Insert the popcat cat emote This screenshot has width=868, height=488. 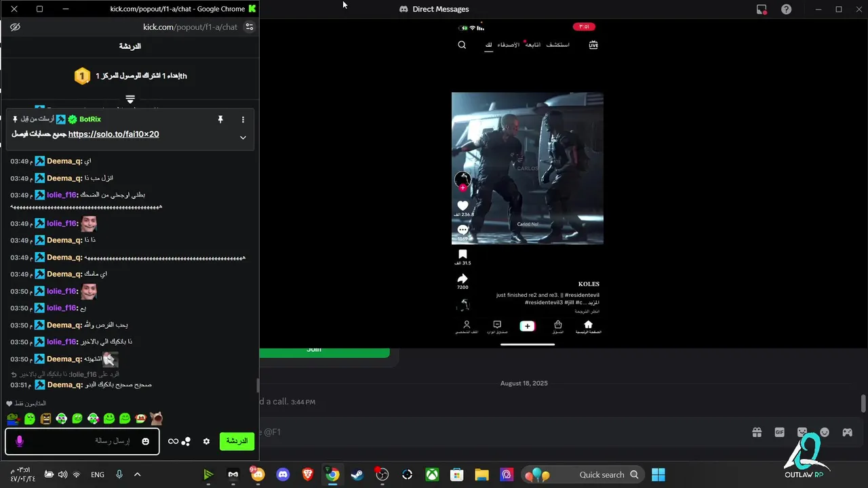click(x=156, y=419)
